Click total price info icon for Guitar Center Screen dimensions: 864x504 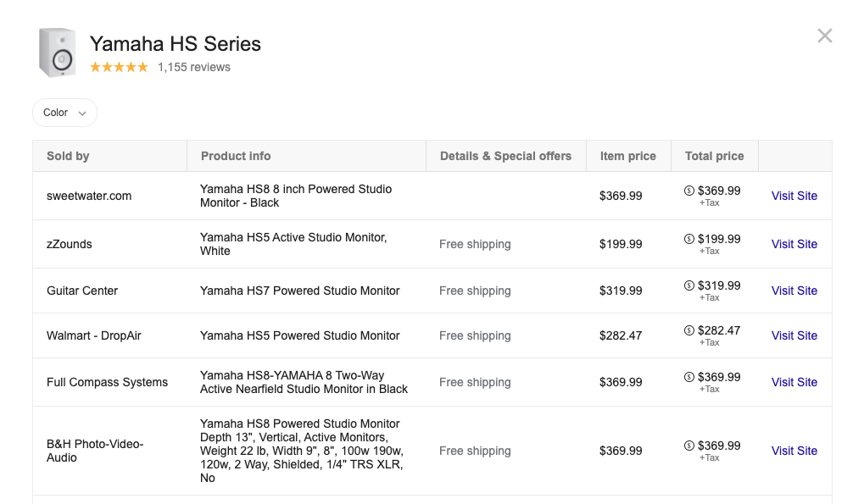pyautogui.click(x=689, y=285)
